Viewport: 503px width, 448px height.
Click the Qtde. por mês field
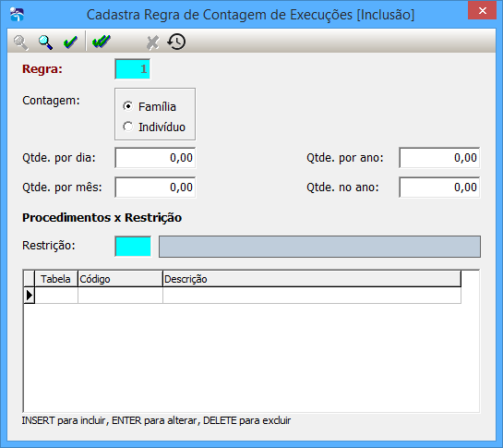click(155, 188)
